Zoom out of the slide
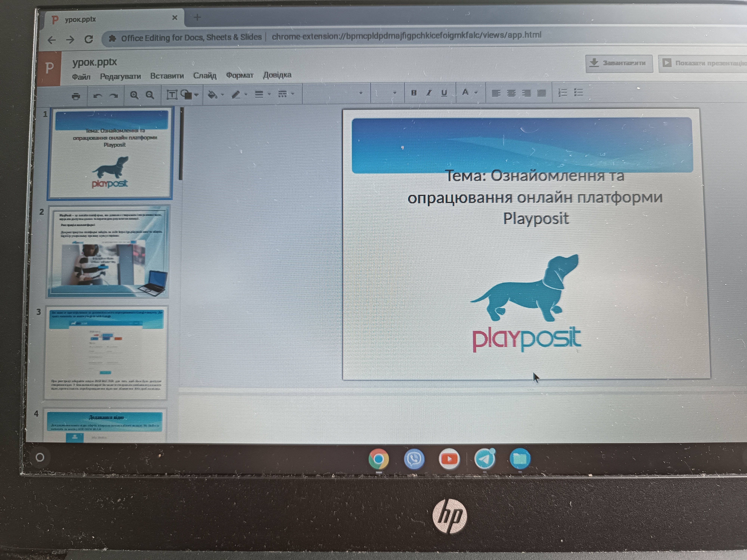747x560 pixels. pyautogui.click(x=150, y=95)
